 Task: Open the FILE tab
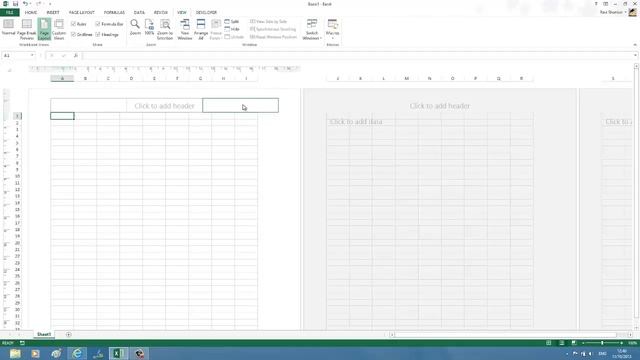tap(9, 13)
